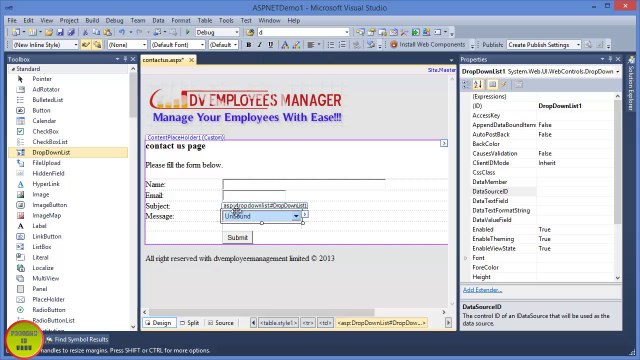
Task: Select the Design view tab
Action: coord(158,323)
